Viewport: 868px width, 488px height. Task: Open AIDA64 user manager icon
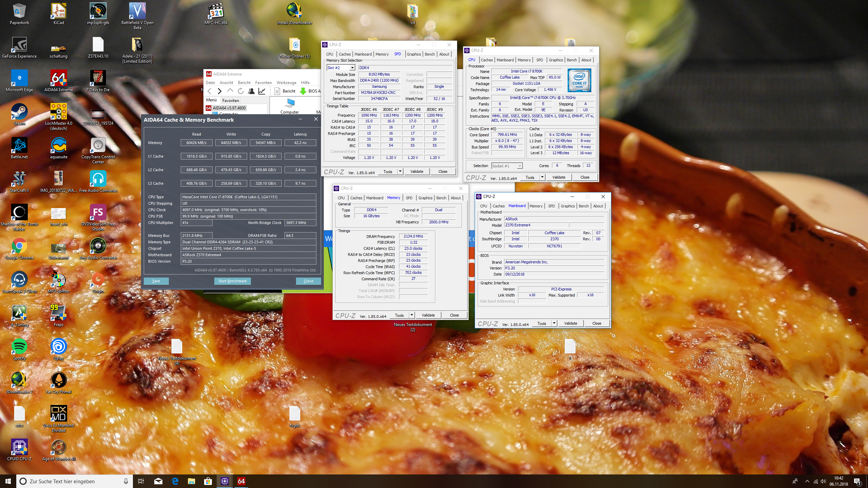(251, 91)
